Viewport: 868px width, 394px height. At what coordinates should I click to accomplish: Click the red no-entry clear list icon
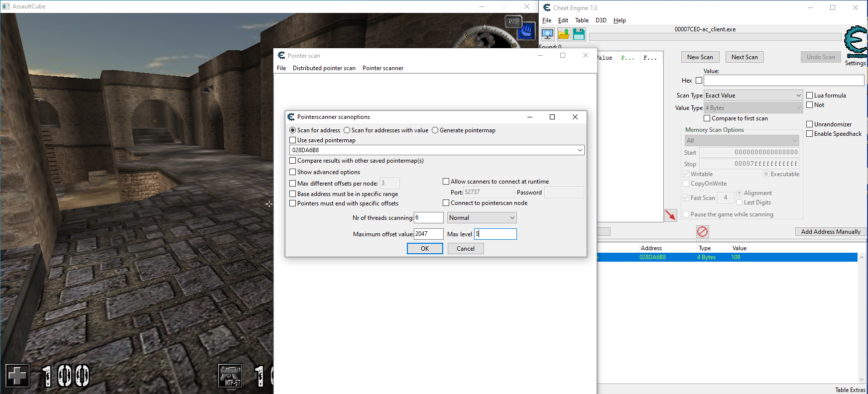[703, 231]
